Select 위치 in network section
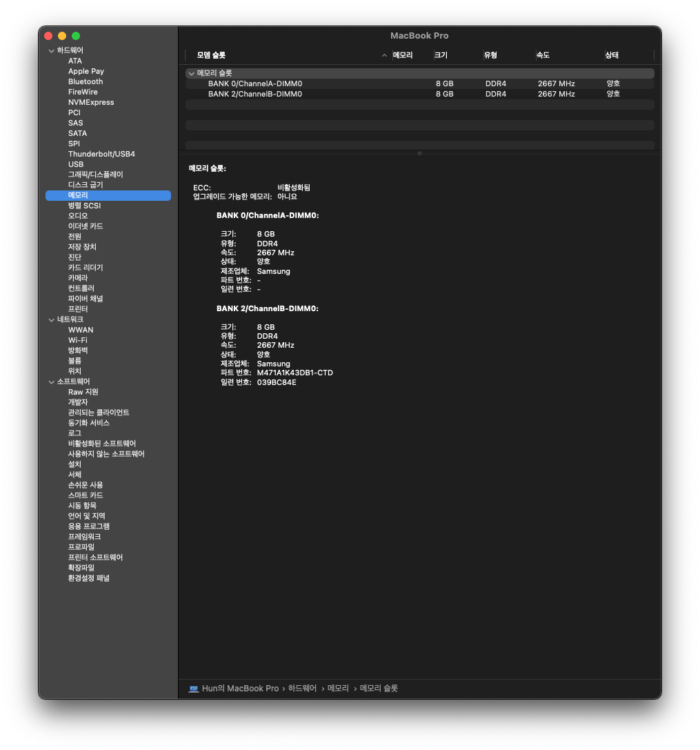The width and height of the screenshot is (700, 750). [x=74, y=371]
